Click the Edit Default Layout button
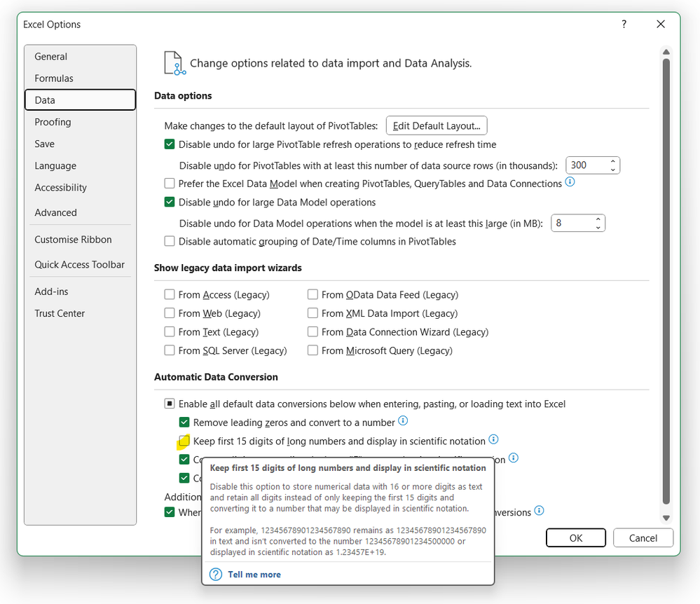This screenshot has width=700, height=604. pos(437,126)
